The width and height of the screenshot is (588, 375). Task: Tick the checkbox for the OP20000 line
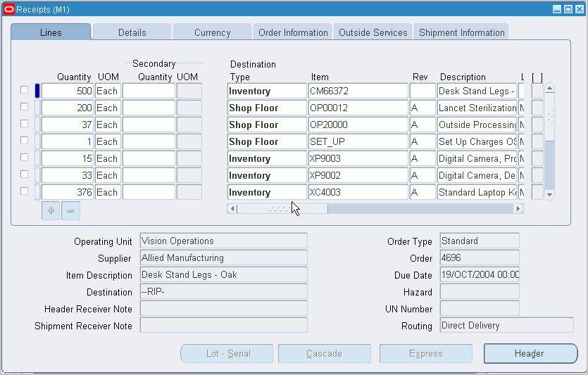[x=25, y=124]
